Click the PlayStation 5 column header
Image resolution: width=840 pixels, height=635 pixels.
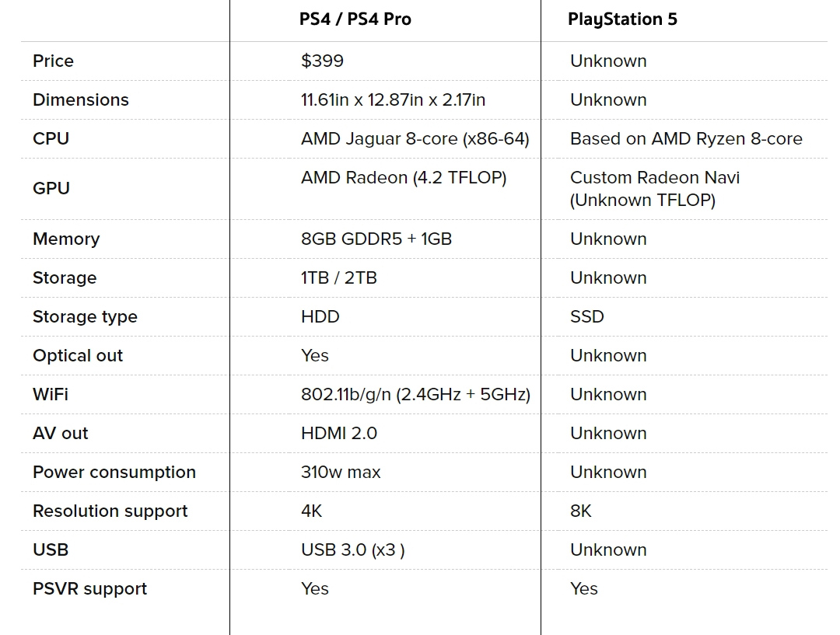coord(622,19)
